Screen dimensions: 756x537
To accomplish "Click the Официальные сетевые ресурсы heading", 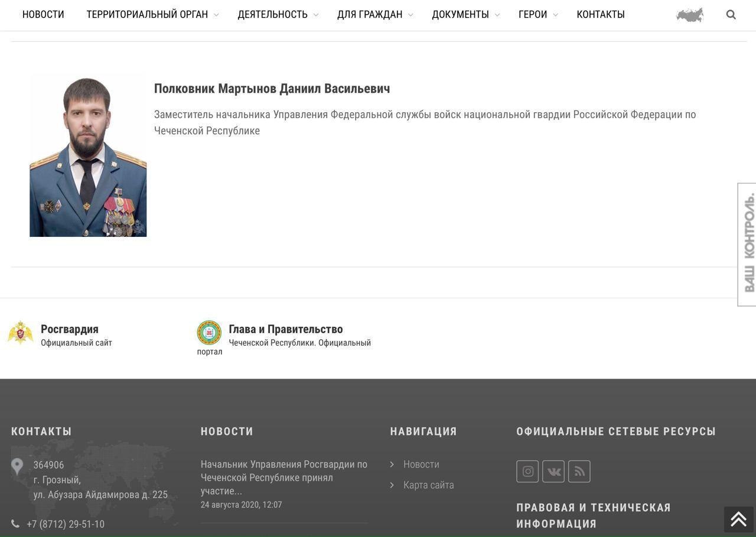I will click(616, 431).
